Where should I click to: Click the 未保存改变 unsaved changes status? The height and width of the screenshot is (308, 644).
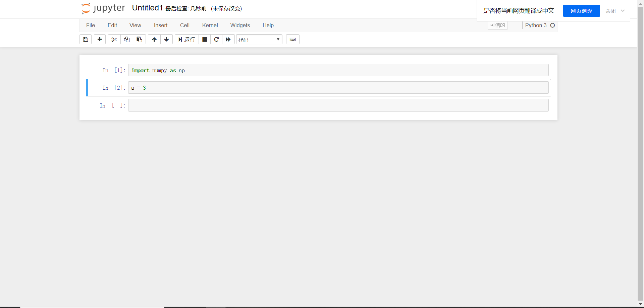(226, 8)
